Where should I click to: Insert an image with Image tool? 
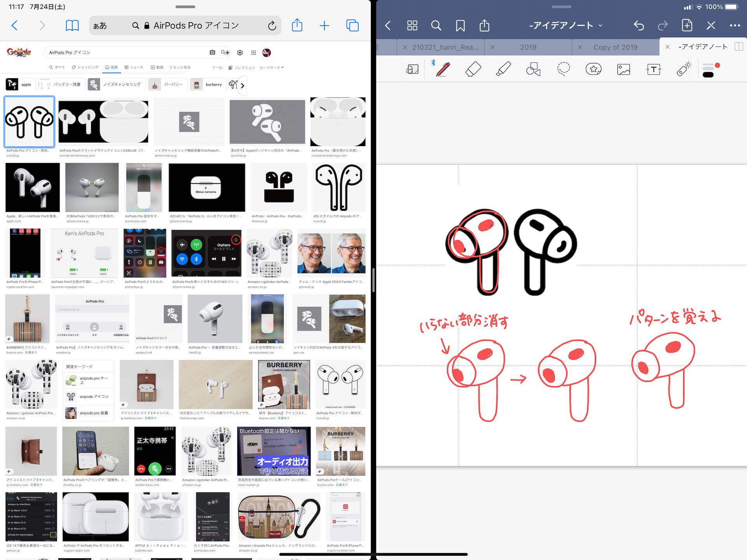624,70
